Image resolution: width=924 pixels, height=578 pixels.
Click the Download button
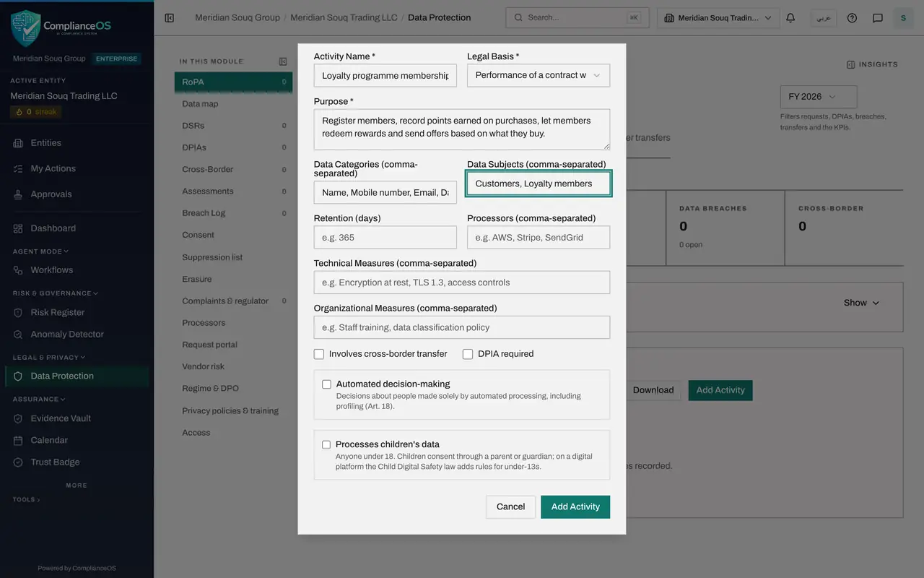pyautogui.click(x=653, y=390)
